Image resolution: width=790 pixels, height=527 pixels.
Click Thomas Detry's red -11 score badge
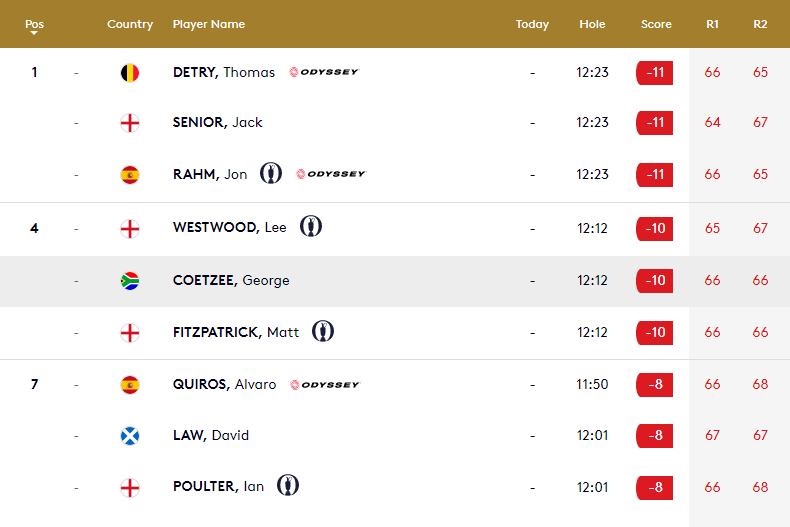[655, 72]
